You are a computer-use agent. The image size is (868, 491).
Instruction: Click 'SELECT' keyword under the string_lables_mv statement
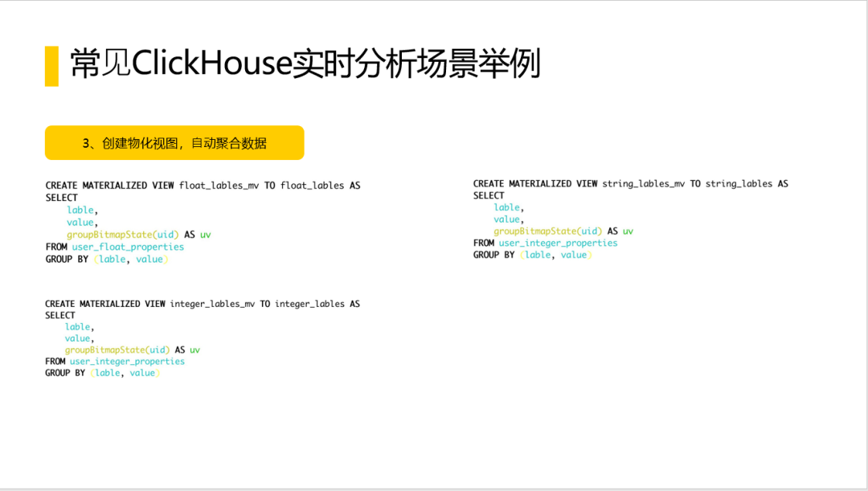pos(489,195)
